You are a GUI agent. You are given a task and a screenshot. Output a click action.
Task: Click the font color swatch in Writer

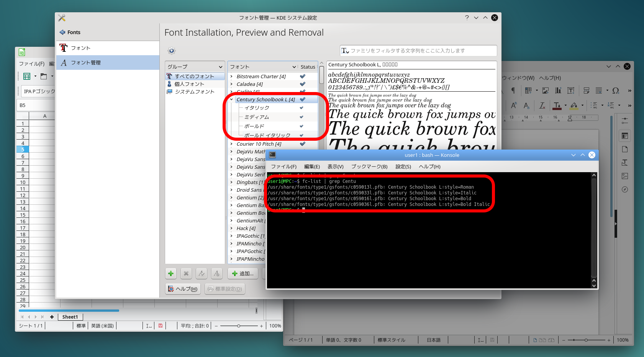pos(557,105)
